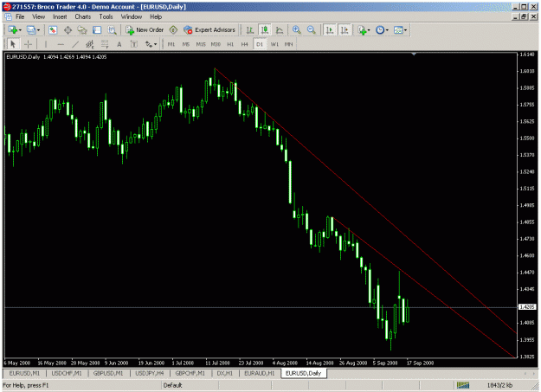Viewport: 541px width, 392px height.
Task: Switch chart to M1 timeframe
Action: pos(171,44)
